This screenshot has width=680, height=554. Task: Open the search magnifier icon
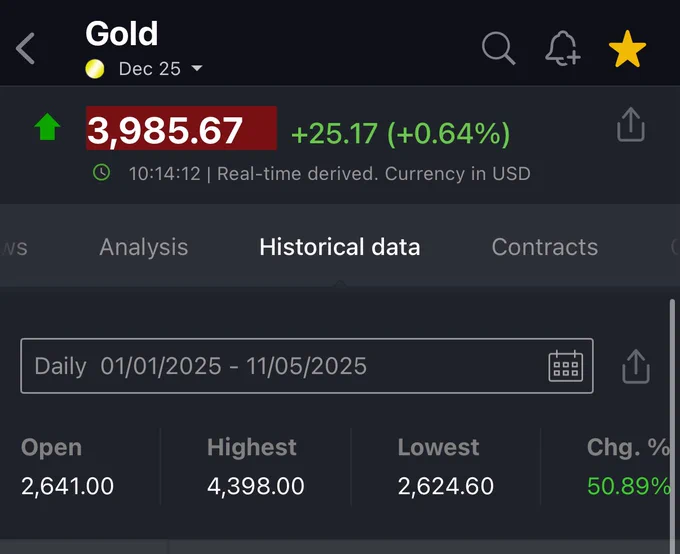click(498, 47)
